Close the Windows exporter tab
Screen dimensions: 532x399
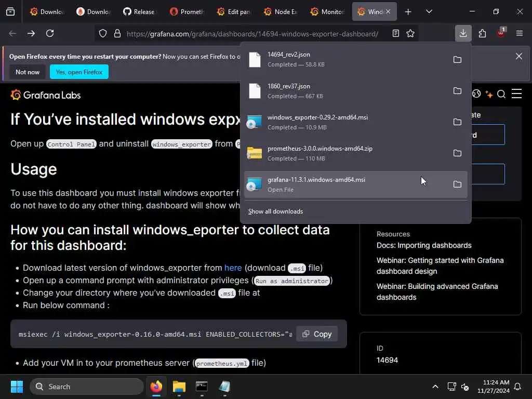(388, 11)
